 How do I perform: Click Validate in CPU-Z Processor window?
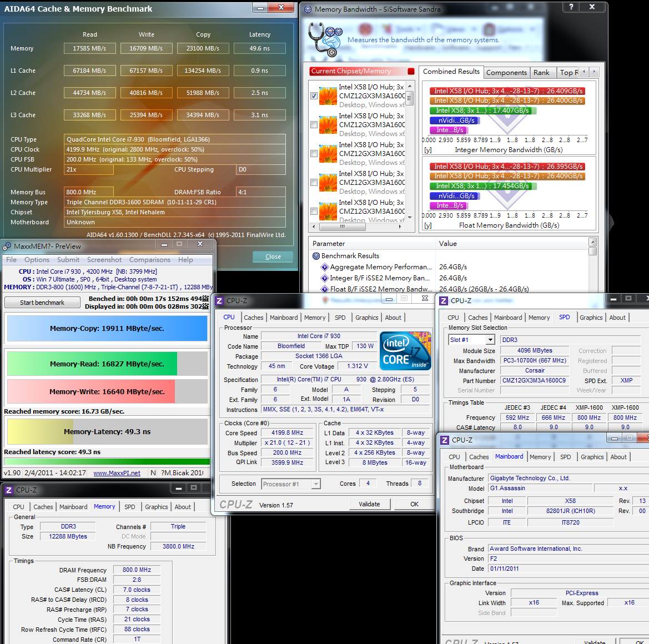click(x=370, y=504)
